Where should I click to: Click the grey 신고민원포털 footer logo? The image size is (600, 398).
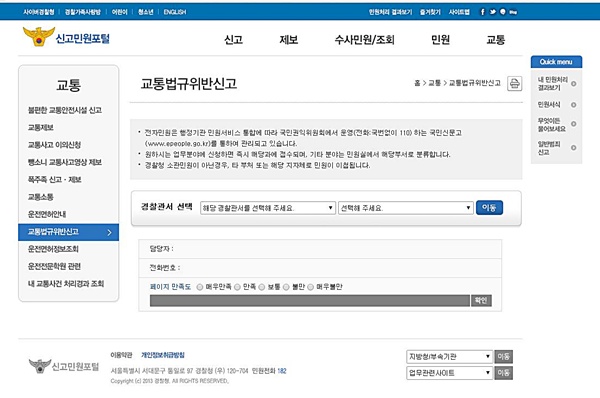64,366
